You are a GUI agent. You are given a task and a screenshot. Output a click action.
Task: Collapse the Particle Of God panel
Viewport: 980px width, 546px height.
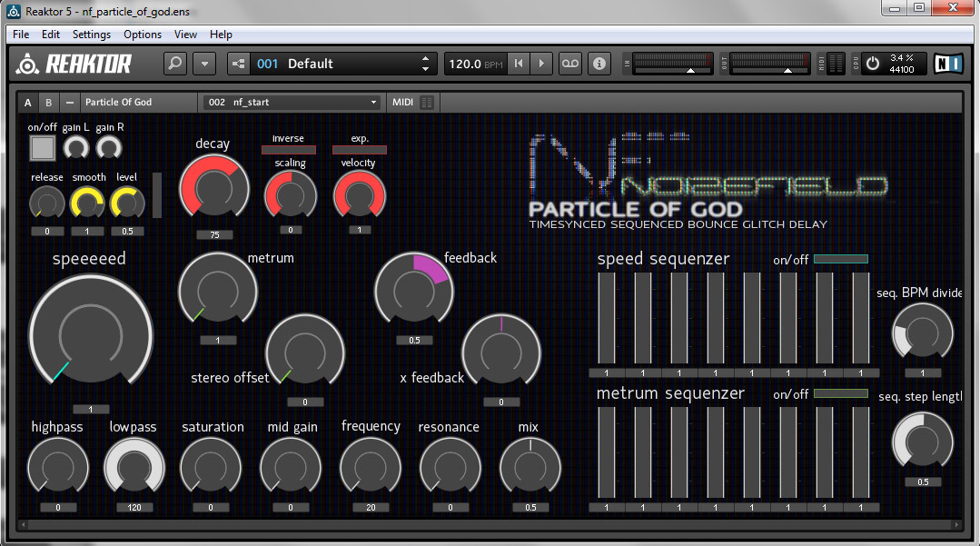70,103
